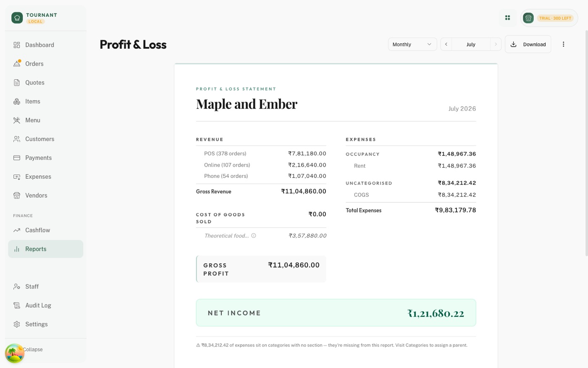Click the Download button label
This screenshot has height=368, width=588.
coord(534,44)
